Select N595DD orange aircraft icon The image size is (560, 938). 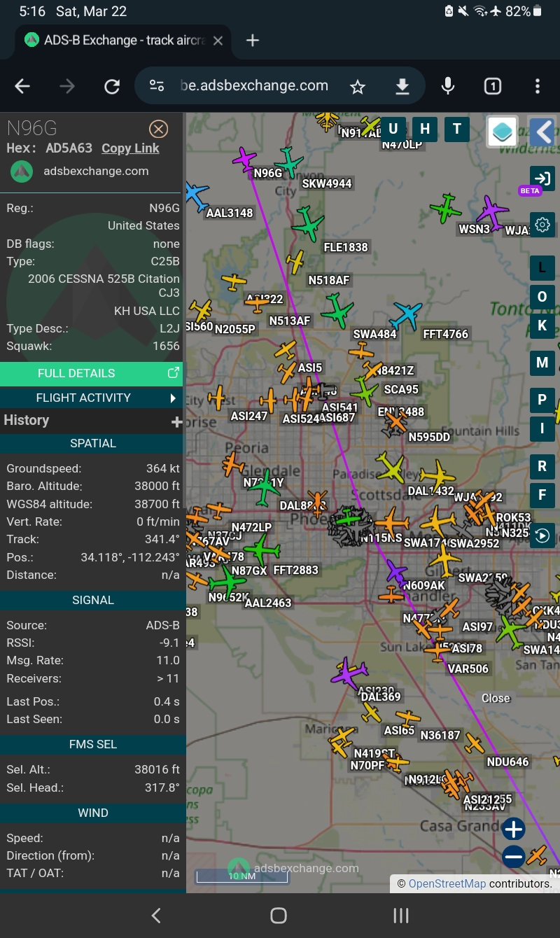click(396, 421)
